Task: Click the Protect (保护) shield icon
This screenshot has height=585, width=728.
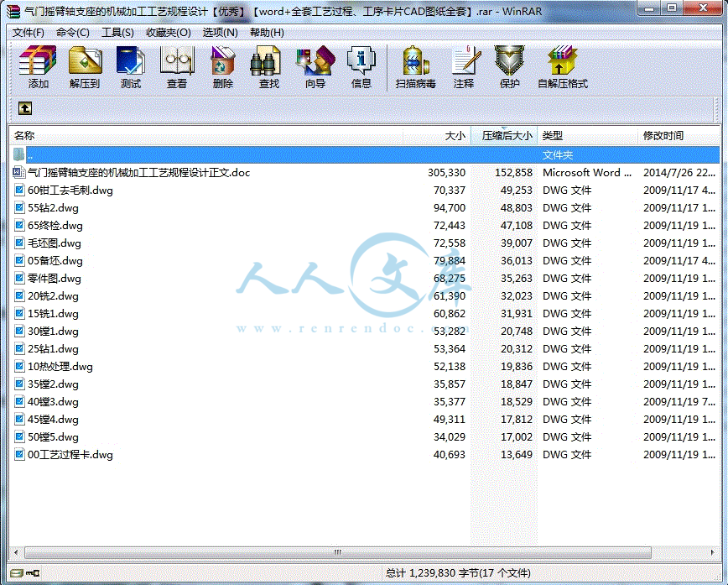Action: coord(509,60)
